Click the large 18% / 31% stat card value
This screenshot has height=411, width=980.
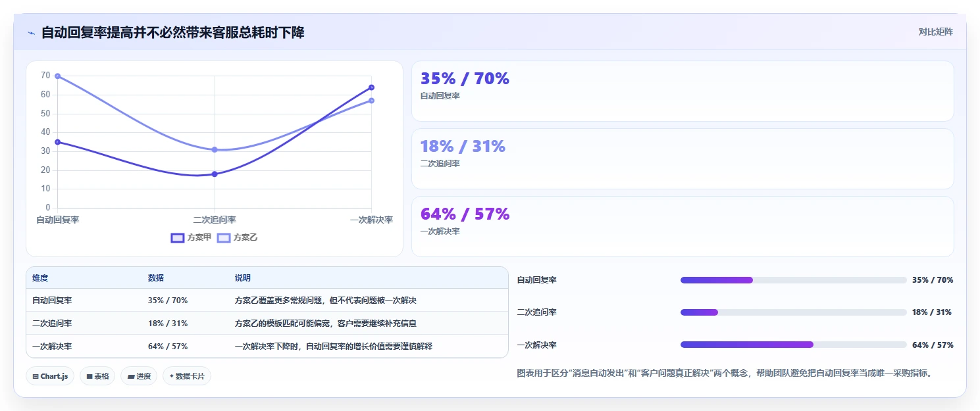(x=463, y=147)
